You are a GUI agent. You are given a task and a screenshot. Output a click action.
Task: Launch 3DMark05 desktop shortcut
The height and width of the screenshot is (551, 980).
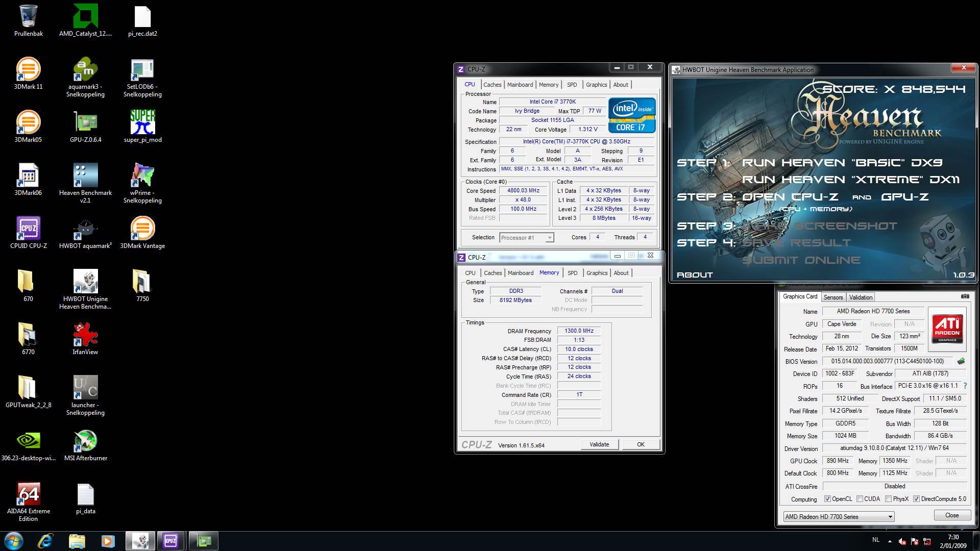point(28,127)
